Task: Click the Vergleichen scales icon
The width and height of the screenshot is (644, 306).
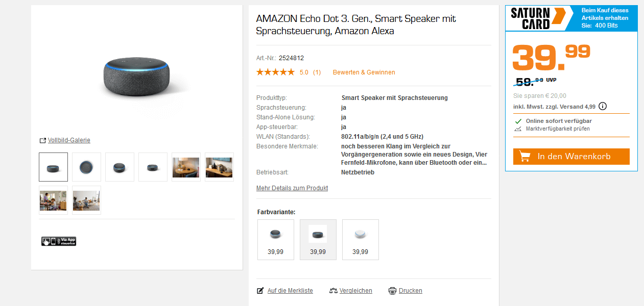Action: pyautogui.click(x=333, y=291)
